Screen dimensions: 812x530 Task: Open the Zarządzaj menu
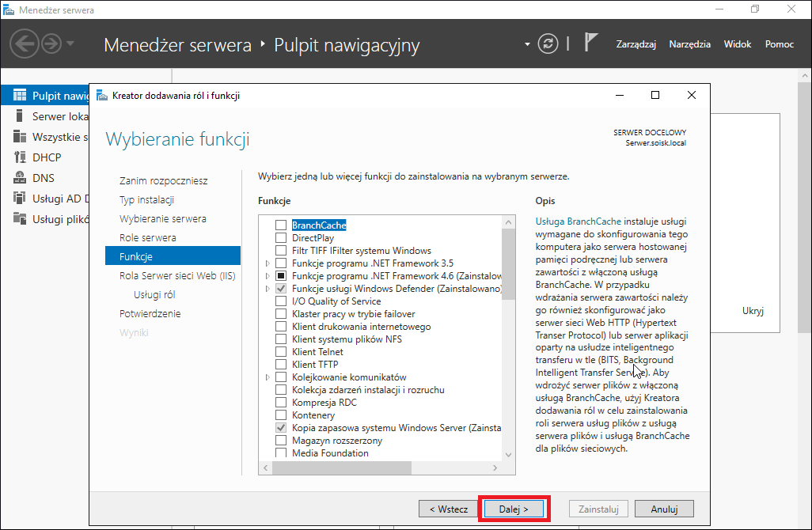(x=636, y=44)
